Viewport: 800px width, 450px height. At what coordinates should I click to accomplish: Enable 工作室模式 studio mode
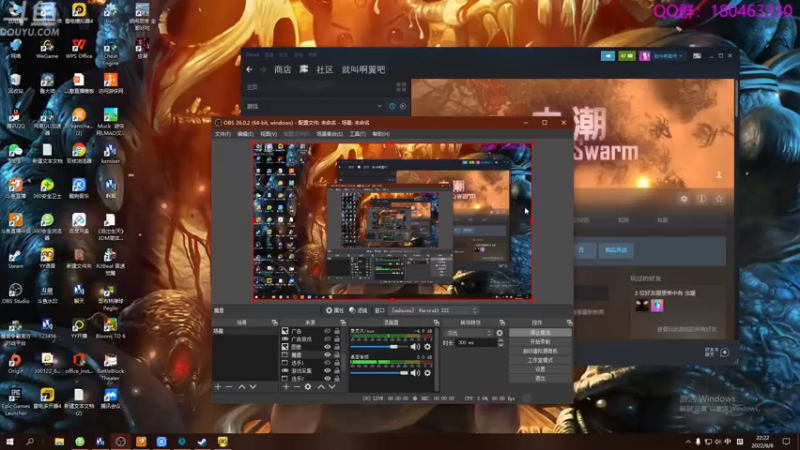click(x=540, y=360)
